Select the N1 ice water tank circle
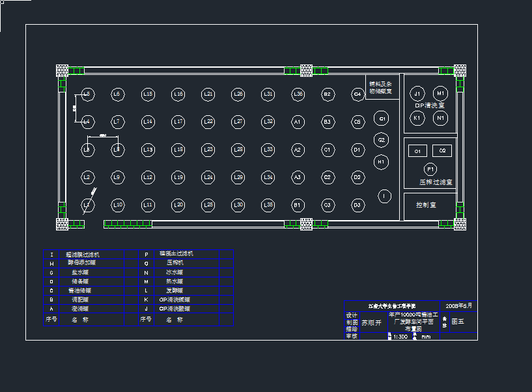 (x=441, y=118)
